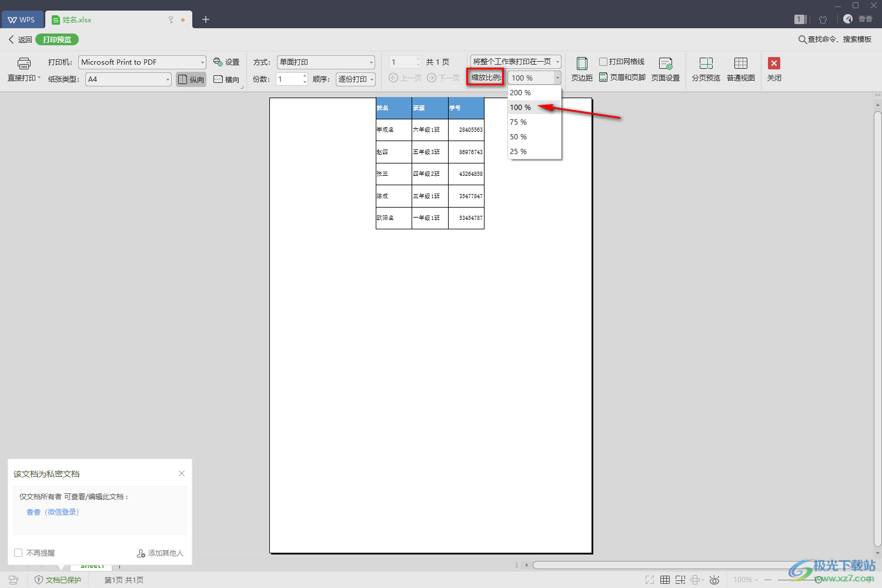Click the 份数 copies input field
This screenshot has height=588, width=882.
click(289, 79)
